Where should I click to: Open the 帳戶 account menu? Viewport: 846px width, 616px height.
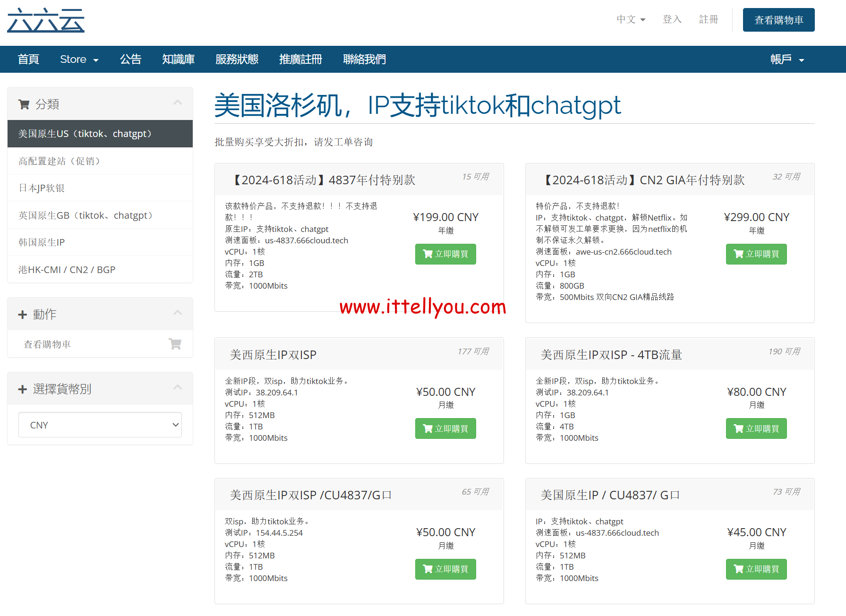click(786, 60)
